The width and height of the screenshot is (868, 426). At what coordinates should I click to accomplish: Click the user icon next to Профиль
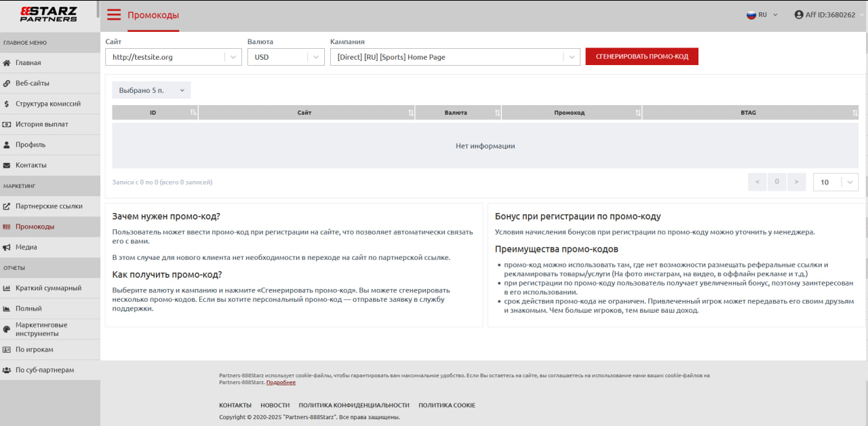click(x=7, y=144)
